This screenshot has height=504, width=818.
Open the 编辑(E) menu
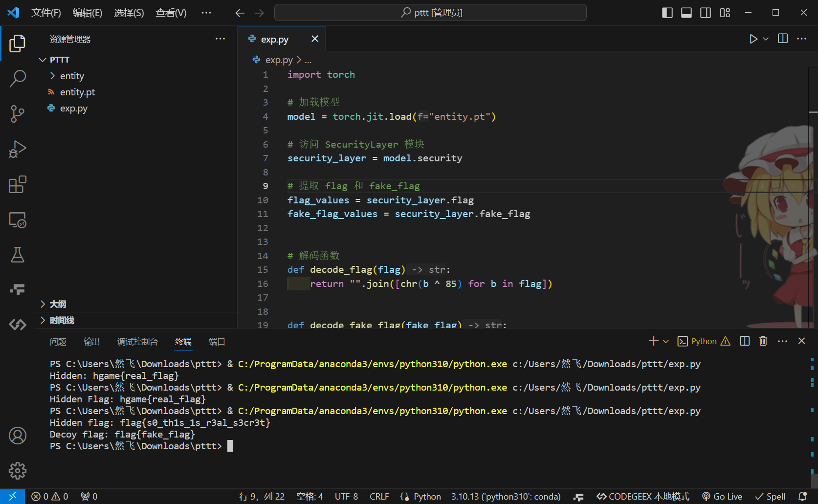pos(88,13)
